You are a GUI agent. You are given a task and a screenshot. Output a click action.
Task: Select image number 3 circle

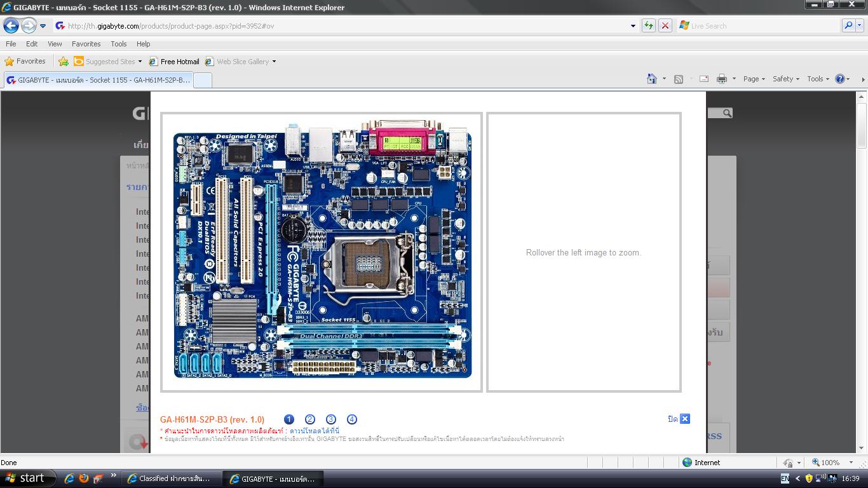(331, 419)
